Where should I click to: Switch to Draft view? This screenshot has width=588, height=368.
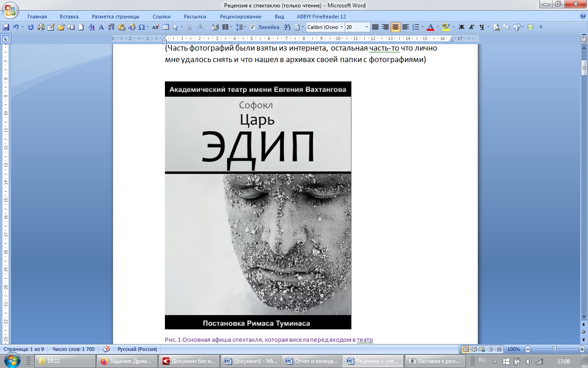(499, 349)
